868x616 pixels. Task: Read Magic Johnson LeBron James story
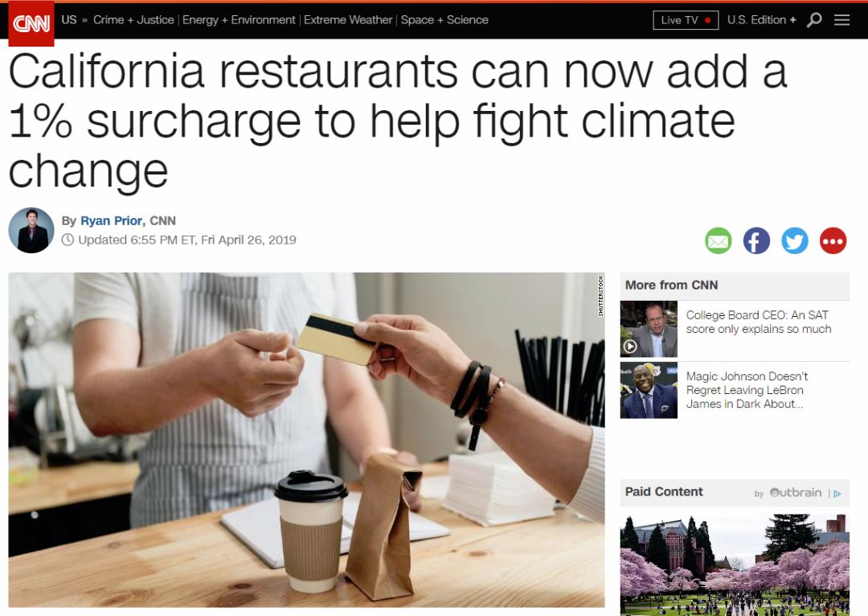(747, 390)
